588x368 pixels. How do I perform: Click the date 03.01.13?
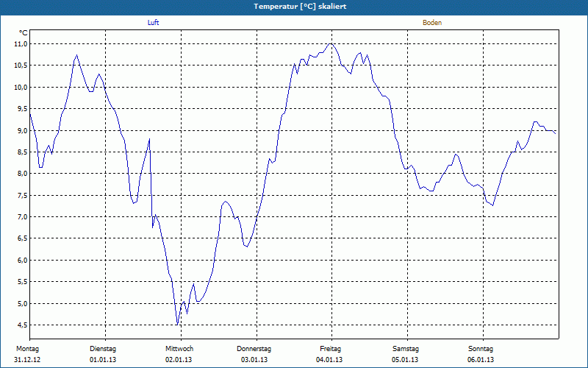click(254, 360)
